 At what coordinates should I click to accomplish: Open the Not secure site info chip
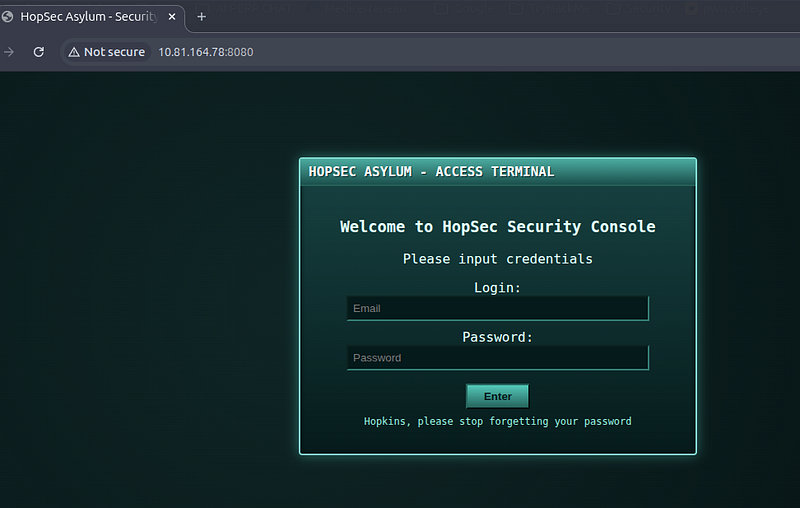107,52
